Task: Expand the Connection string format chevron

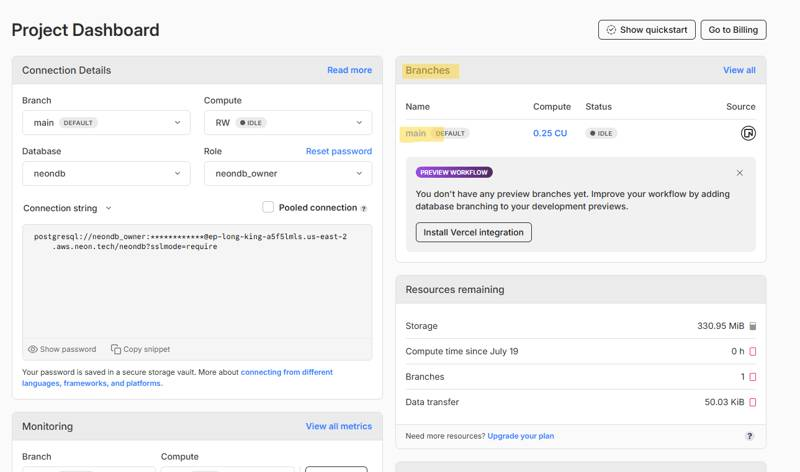Action: [x=109, y=208]
